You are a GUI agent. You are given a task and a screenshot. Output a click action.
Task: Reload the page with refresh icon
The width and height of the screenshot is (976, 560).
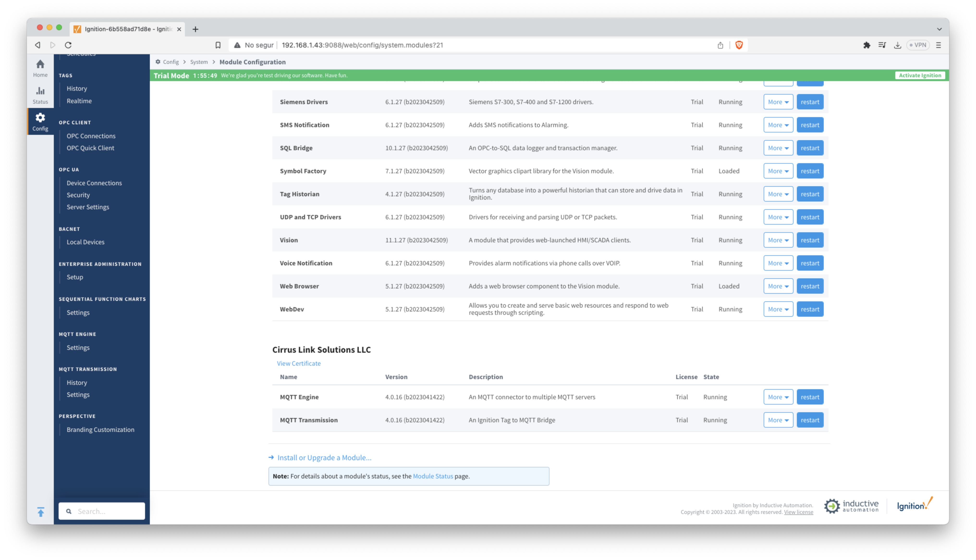click(68, 45)
